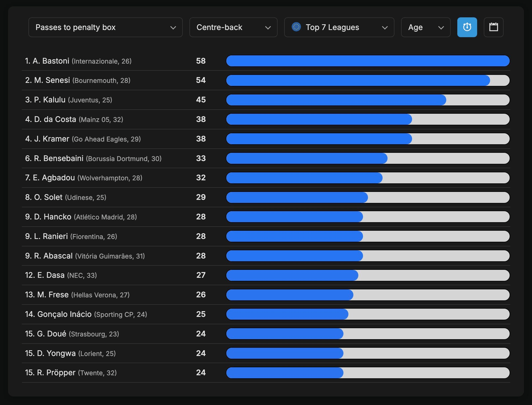The image size is (532, 405).
Task: Select R. Bensebaini player name
Action: (x=59, y=158)
